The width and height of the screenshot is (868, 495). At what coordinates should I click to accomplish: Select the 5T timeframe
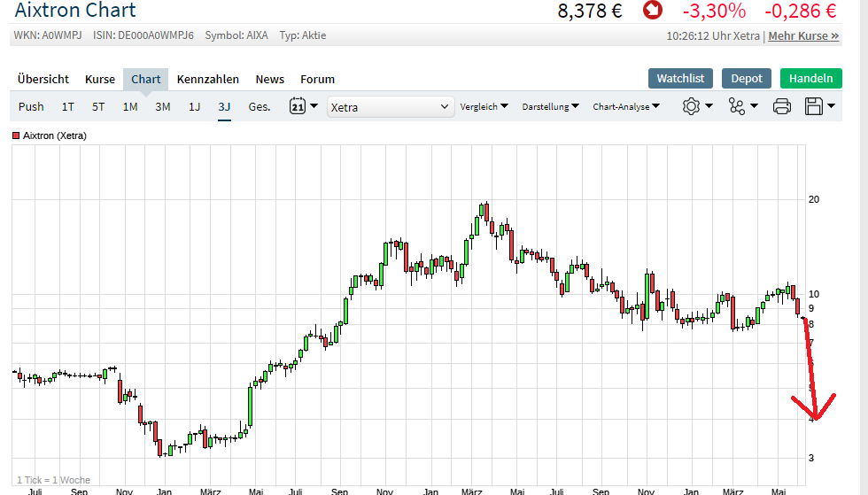(98, 106)
